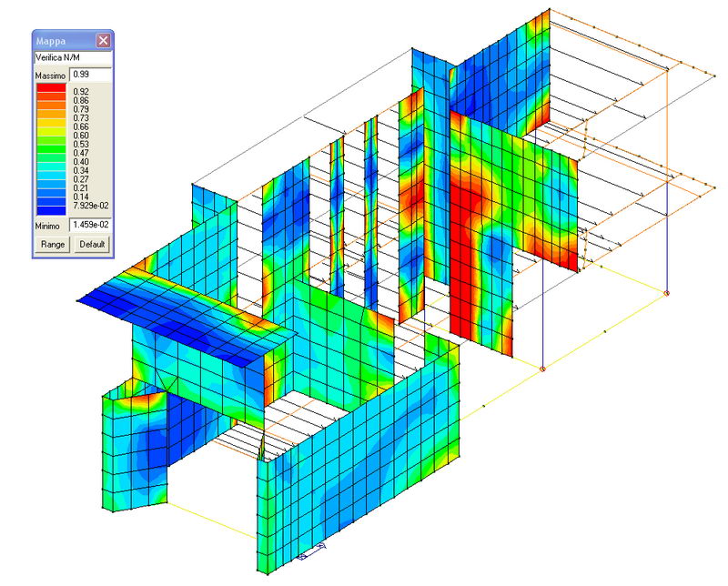Click the legend value 0.27
Image resolution: width=728 pixels, height=586 pixels.
(x=81, y=179)
